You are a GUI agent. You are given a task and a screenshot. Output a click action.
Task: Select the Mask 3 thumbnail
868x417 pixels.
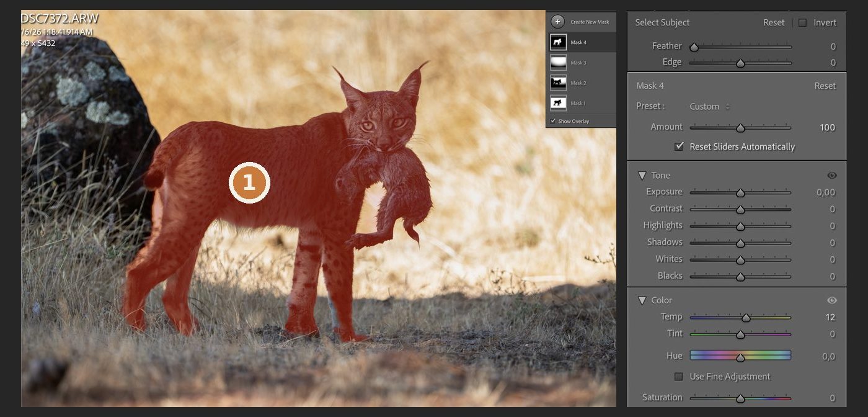(x=558, y=63)
